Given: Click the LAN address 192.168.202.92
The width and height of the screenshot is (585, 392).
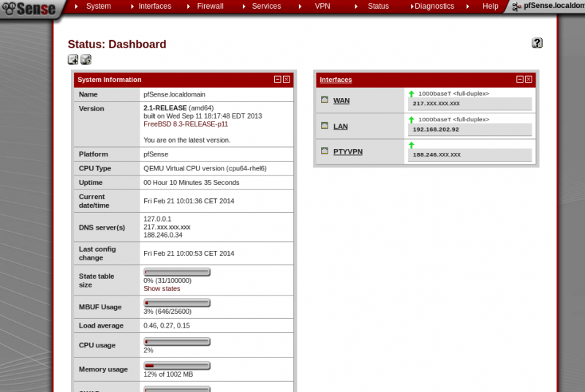Looking at the screenshot, I should pos(436,129).
